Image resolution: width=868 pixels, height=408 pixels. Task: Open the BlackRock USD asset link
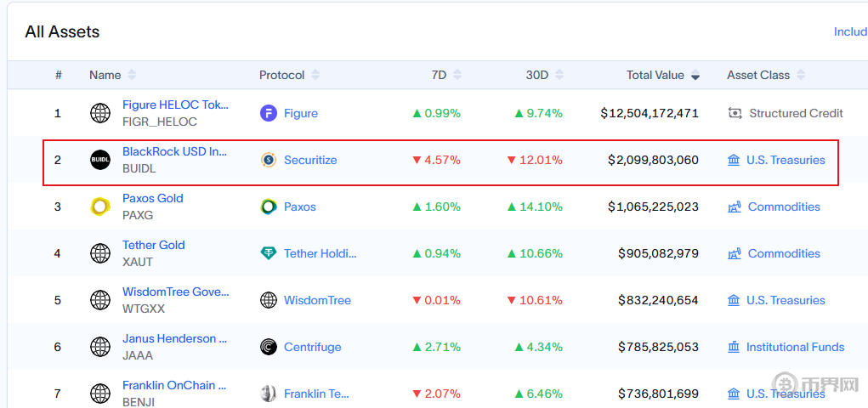(x=174, y=152)
